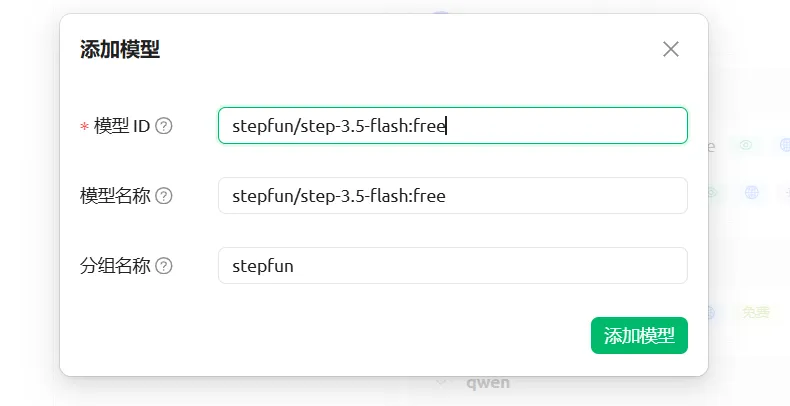Select the 分组名称 field containing stepfun
The image size is (790, 406).
pos(452,266)
